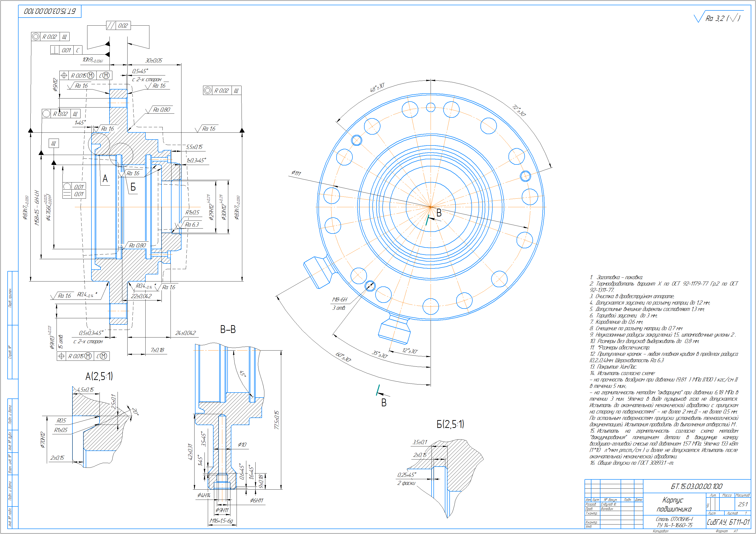Click the Сталь 07Х16Н6 material designation
The height and width of the screenshot is (534, 756).
tap(674, 519)
